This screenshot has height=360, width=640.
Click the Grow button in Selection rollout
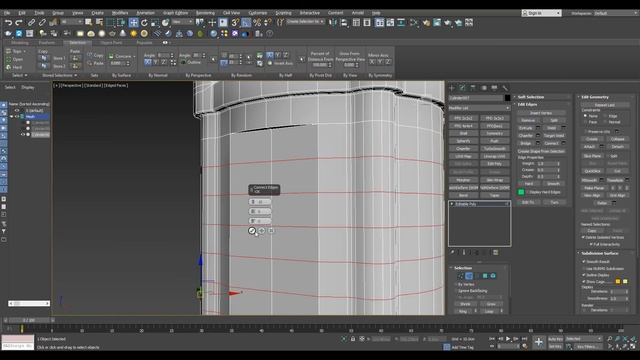(491, 304)
